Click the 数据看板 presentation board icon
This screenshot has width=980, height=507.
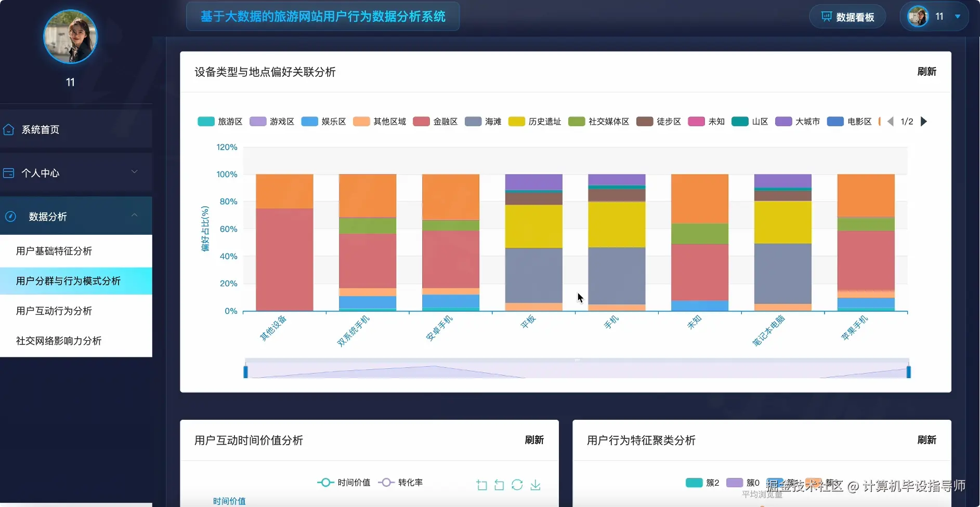coord(827,17)
